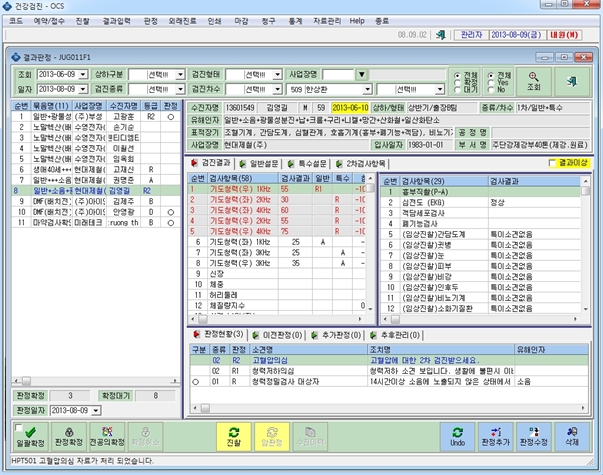Click the 일괄확정 green checkmark button
The width and height of the screenshot is (603, 475).
click(x=30, y=437)
